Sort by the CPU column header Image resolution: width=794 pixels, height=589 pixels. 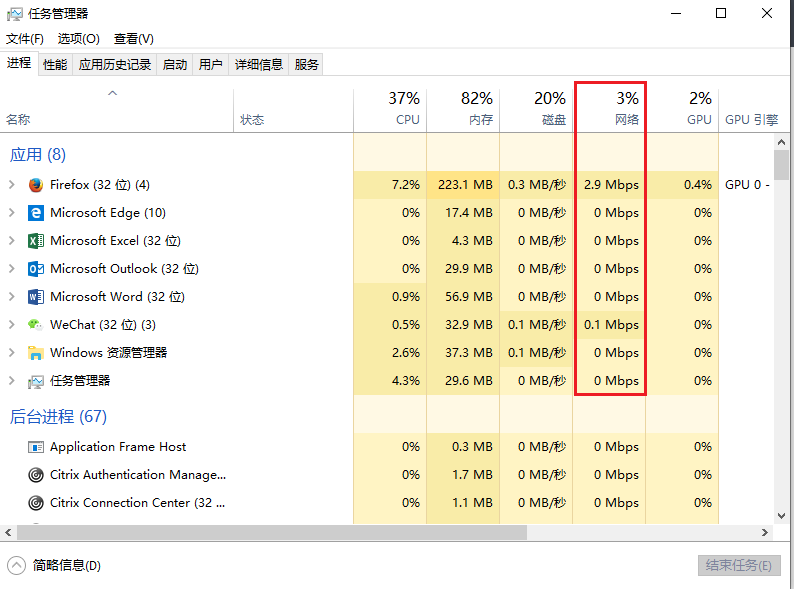[390, 110]
